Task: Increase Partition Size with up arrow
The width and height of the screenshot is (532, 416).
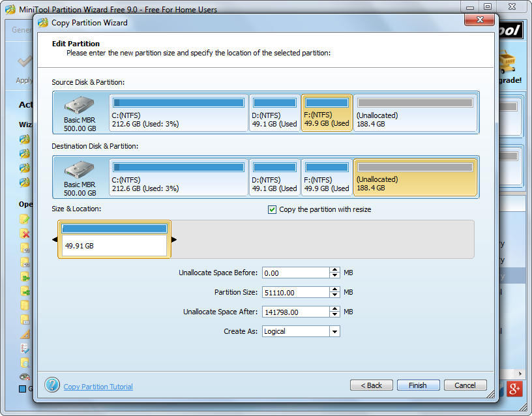Action: pyautogui.click(x=334, y=290)
